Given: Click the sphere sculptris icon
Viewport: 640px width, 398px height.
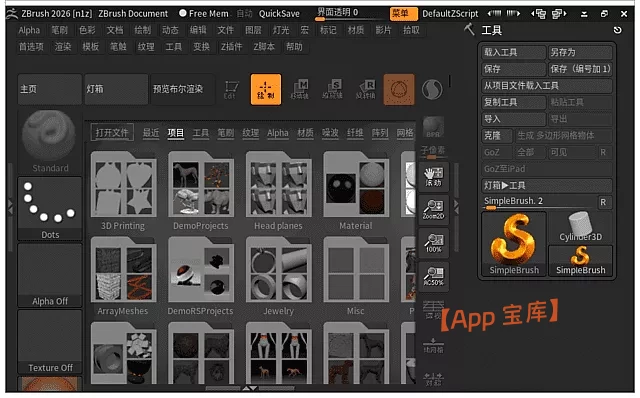Looking at the screenshot, I should [432, 89].
